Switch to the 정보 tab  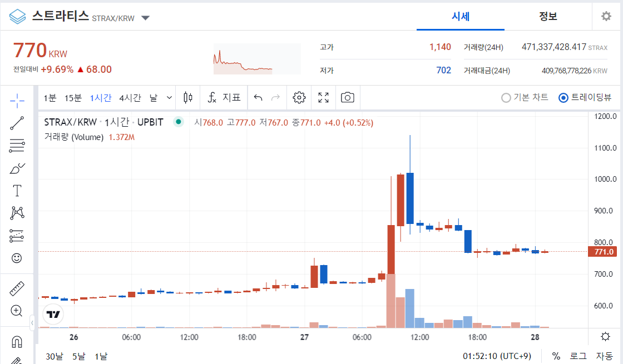click(548, 16)
